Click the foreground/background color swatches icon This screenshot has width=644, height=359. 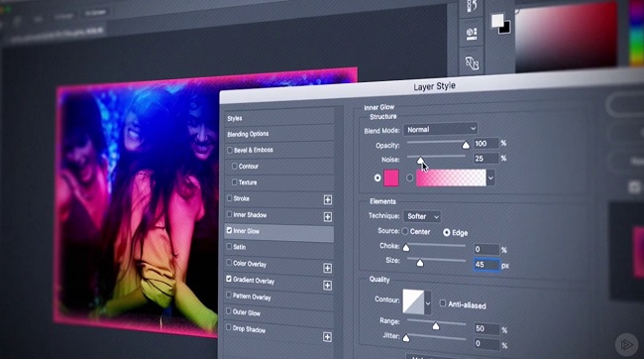(500, 24)
